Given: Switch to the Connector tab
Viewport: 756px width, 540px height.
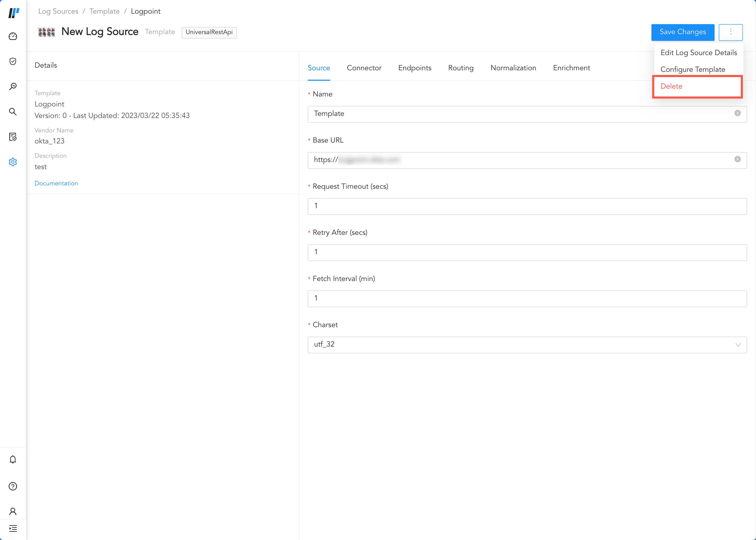Looking at the screenshot, I should click(x=364, y=68).
